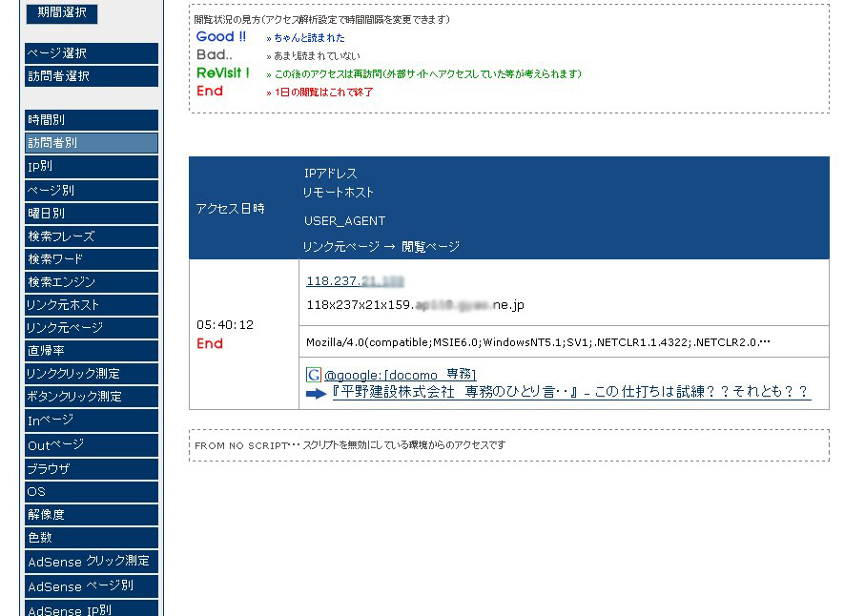Click the 期間選択 button
Viewport: 865px width, 616px height.
[x=62, y=12]
